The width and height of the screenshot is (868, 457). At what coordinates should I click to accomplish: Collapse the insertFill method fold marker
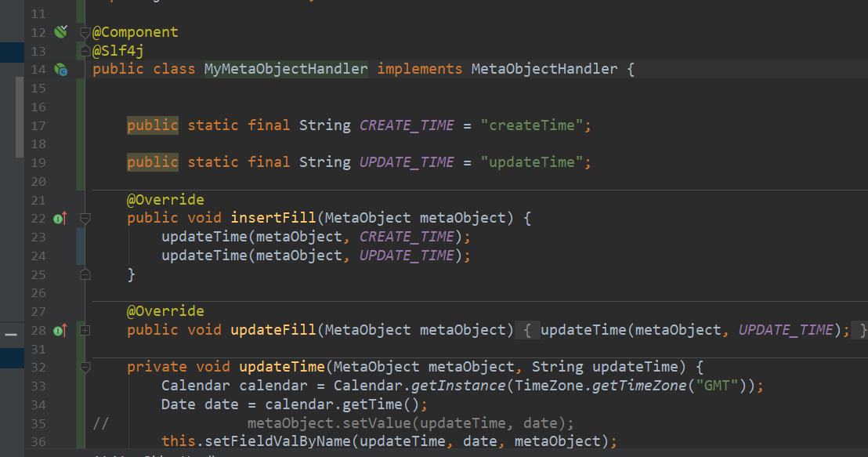85,219
